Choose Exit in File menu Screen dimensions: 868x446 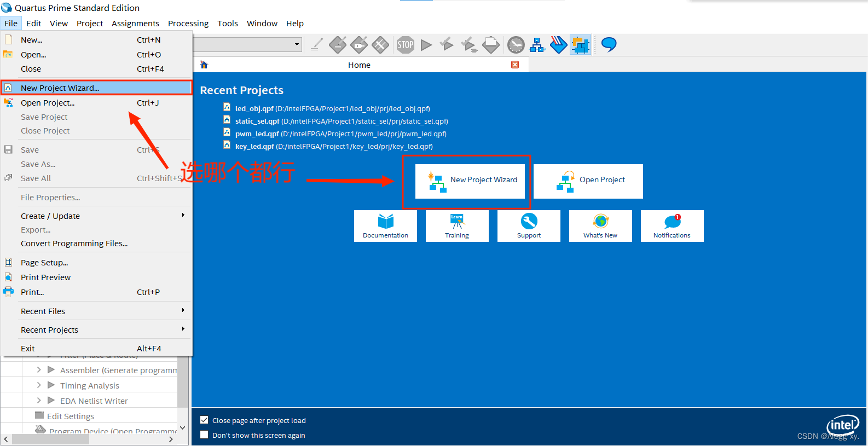(96, 349)
